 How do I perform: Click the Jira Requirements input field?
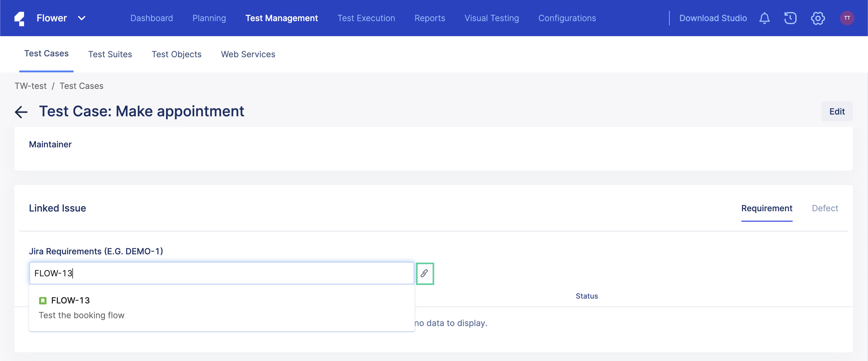[x=222, y=273]
